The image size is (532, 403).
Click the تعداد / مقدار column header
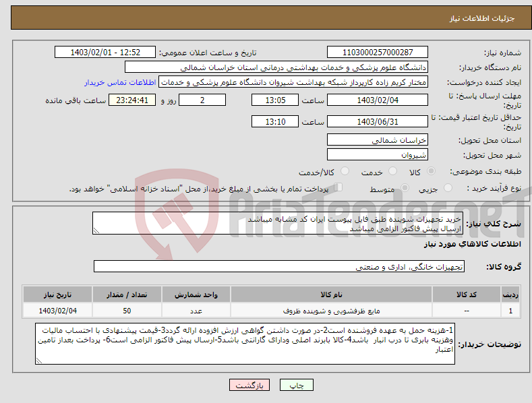pyautogui.click(x=127, y=294)
